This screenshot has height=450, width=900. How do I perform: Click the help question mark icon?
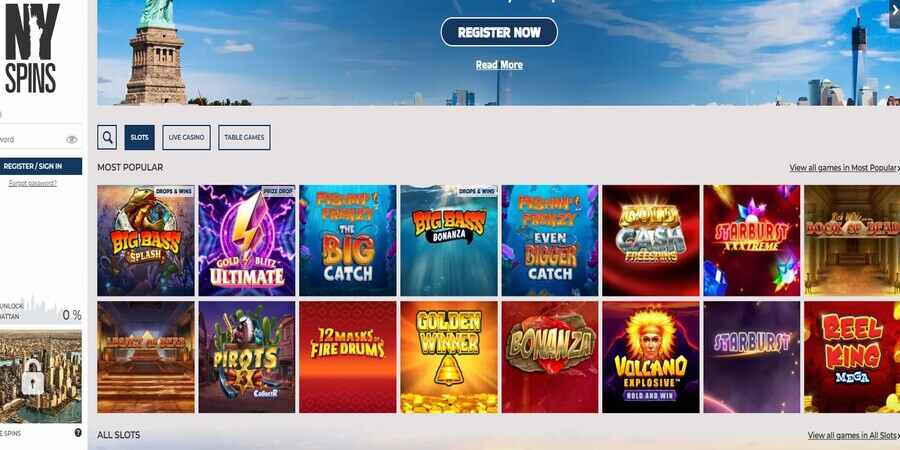[x=78, y=433]
